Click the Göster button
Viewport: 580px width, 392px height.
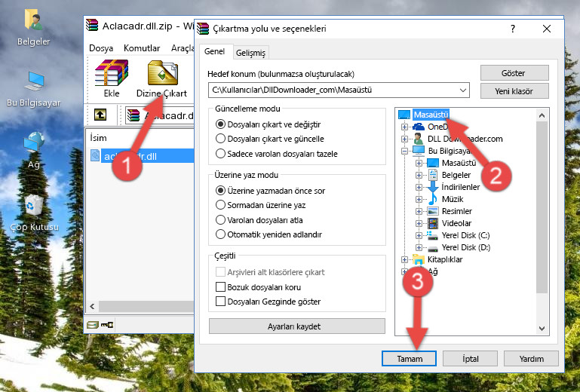[x=514, y=73]
